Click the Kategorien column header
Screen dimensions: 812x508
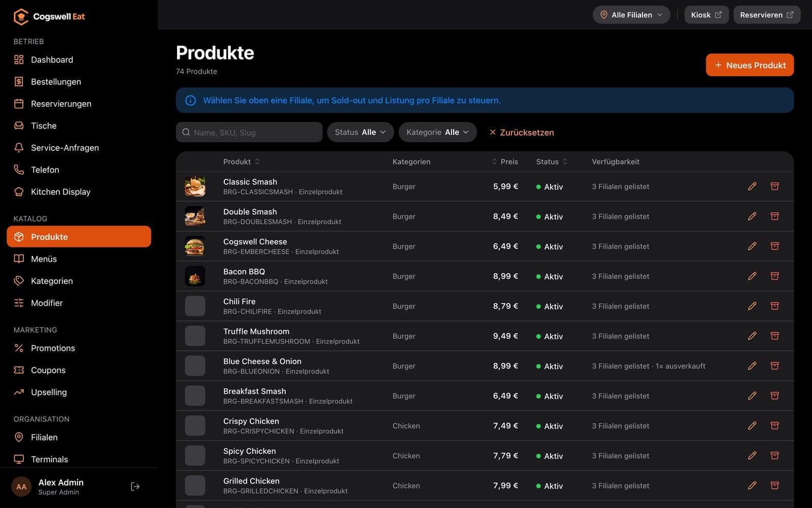[x=411, y=162]
